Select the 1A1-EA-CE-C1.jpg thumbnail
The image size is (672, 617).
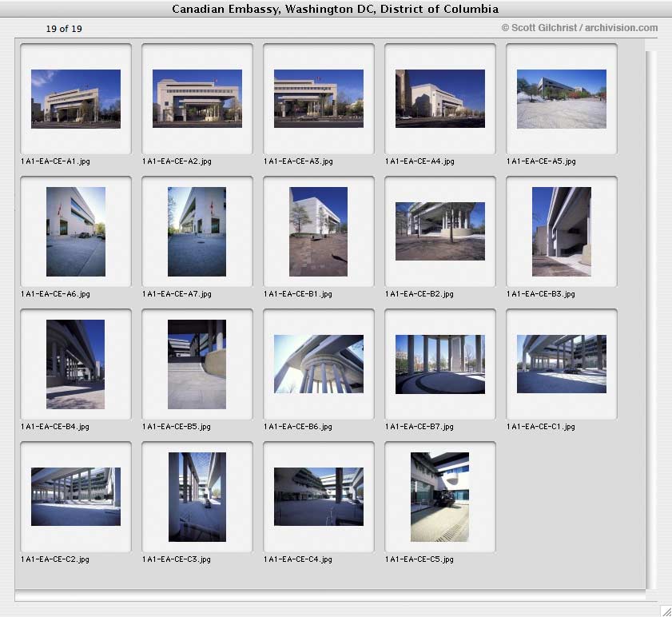coord(562,364)
